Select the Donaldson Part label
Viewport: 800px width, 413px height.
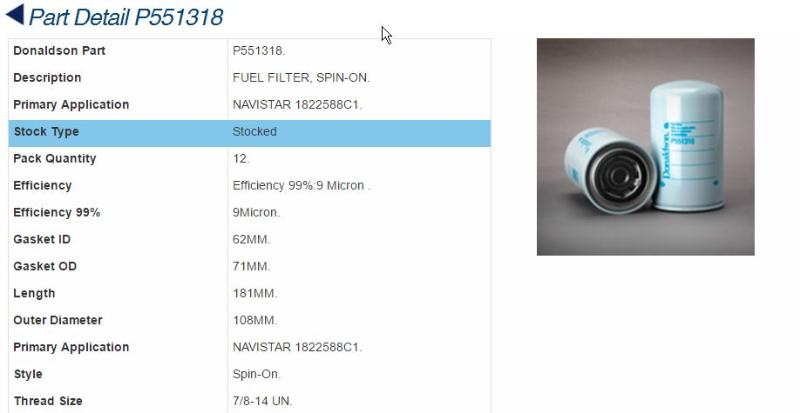click(x=59, y=51)
